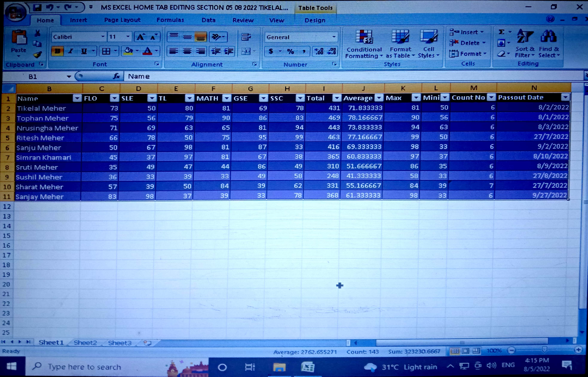Image resolution: width=588 pixels, height=377 pixels.
Task: Toggle Bold formatting button
Action: click(x=58, y=51)
